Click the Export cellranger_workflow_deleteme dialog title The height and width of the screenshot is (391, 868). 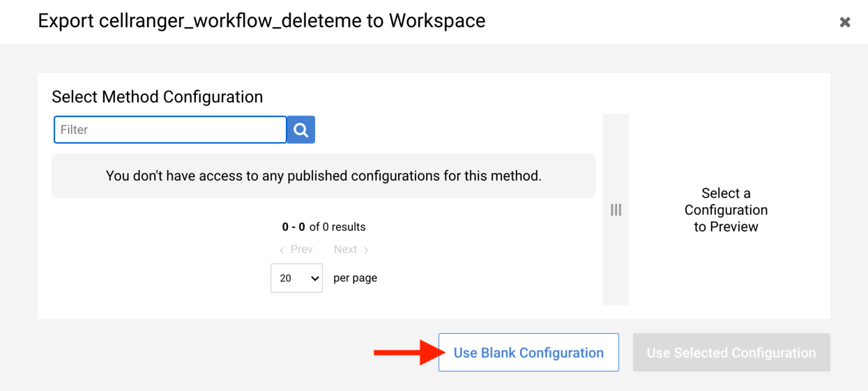point(261,21)
